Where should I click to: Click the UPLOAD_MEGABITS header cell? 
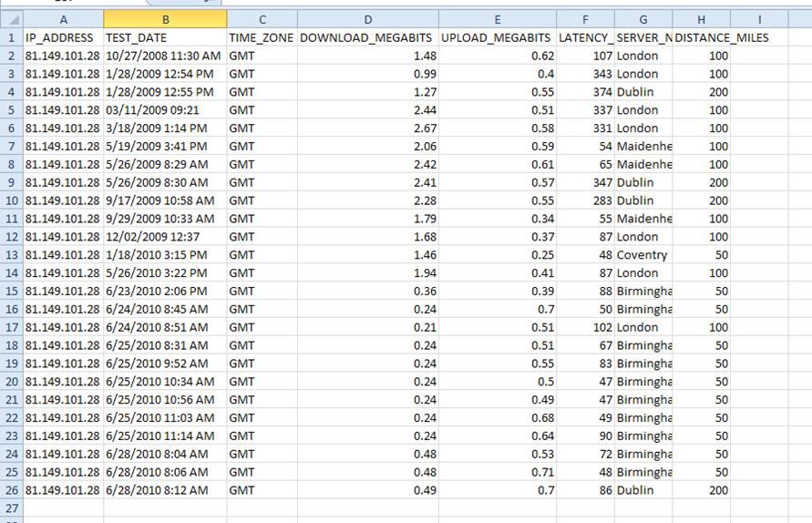click(x=497, y=37)
